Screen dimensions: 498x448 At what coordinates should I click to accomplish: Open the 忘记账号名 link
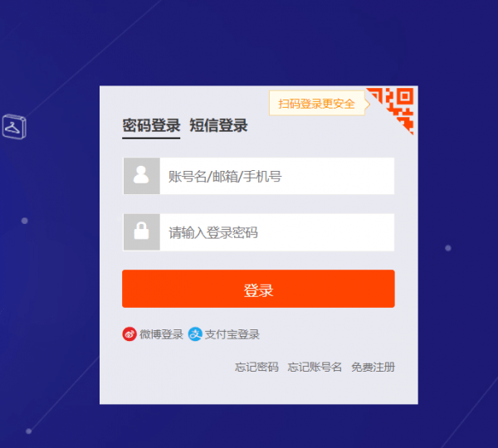tap(315, 367)
